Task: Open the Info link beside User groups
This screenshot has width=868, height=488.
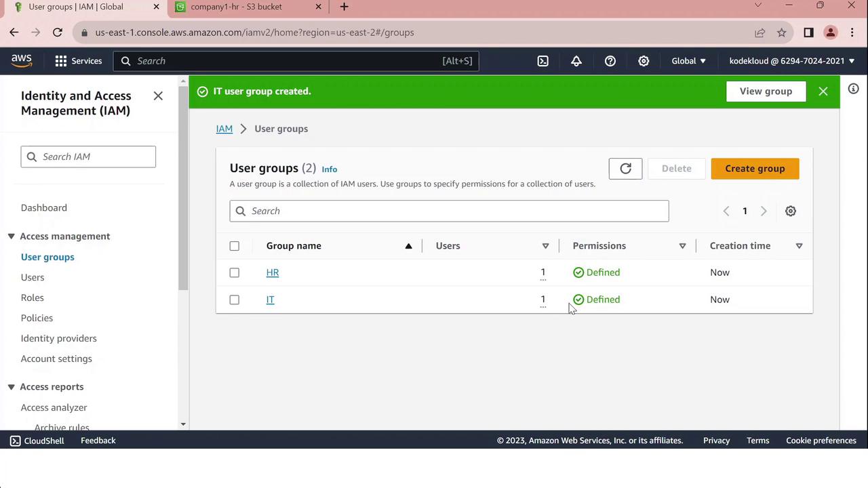Action: [330, 169]
